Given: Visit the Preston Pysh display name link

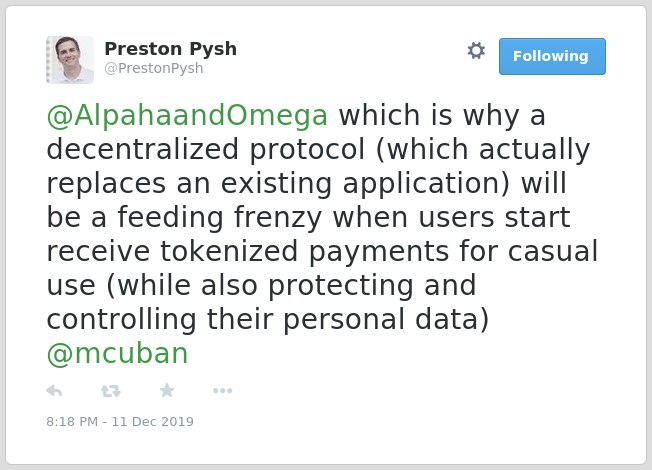Looking at the screenshot, I should point(170,49).
